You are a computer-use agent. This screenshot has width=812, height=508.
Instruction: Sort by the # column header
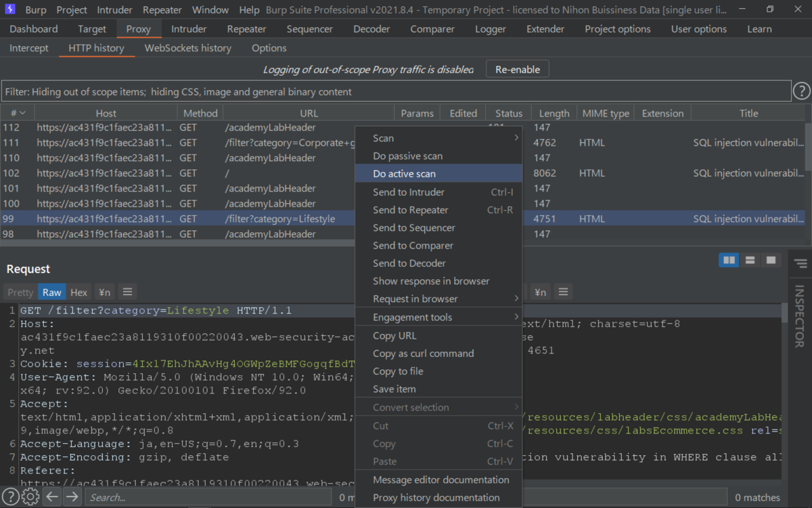(x=18, y=113)
